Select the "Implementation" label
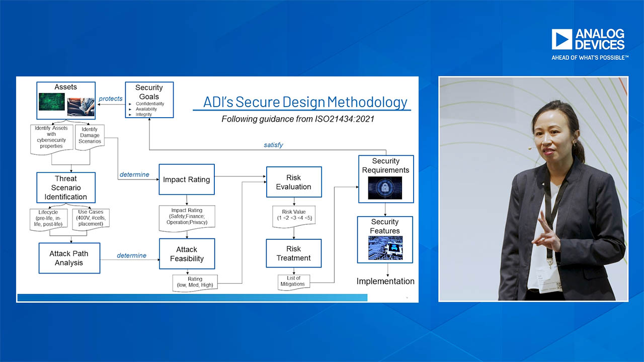The width and height of the screenshot is (644, 362). click(x=385, y=281)
